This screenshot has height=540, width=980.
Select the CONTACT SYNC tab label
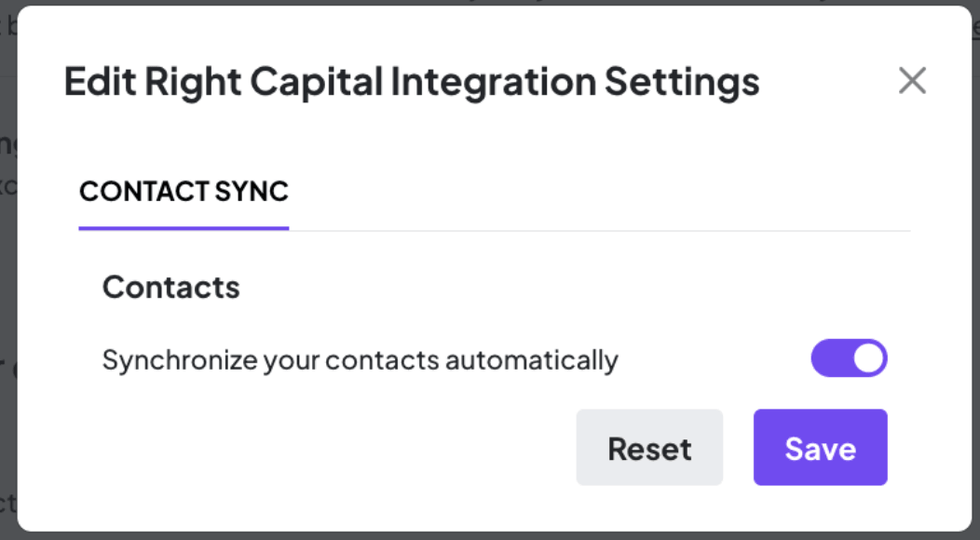point(184,192)
